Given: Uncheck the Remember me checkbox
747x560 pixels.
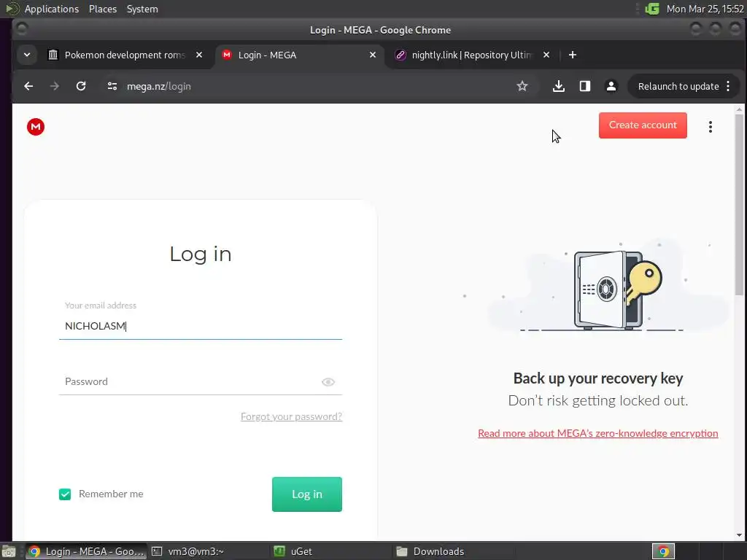Looking at the screenshot, I should (x=65, y=494).
